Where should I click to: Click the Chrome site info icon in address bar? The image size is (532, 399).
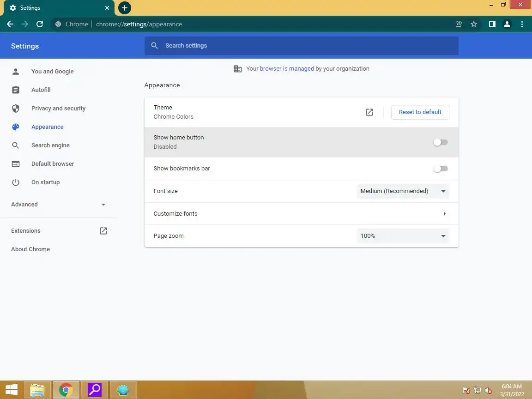(58, 24)
